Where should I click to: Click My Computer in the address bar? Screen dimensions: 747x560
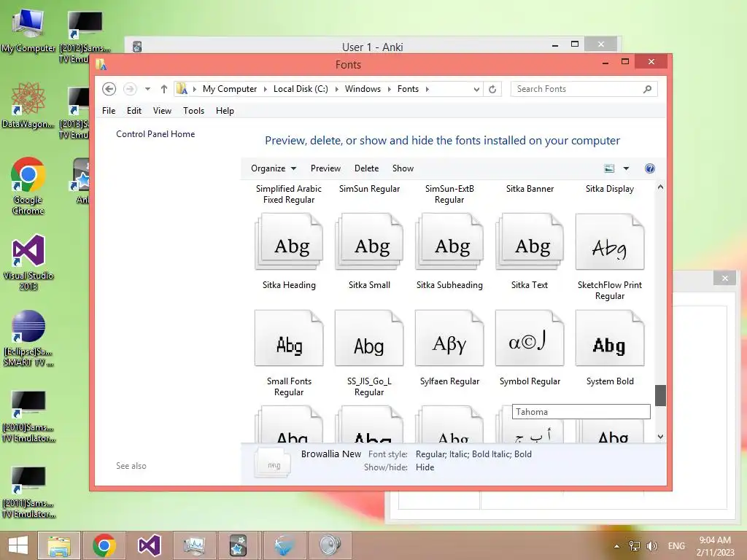click(x=230, y=89)
